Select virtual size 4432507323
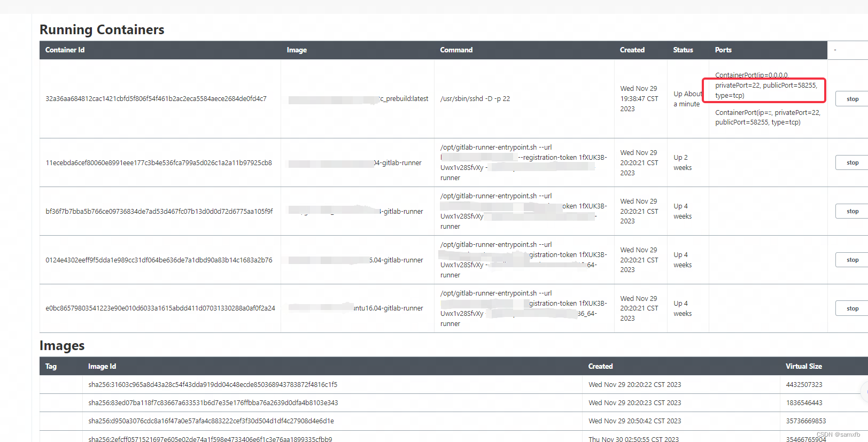 (x=804, y=384)
